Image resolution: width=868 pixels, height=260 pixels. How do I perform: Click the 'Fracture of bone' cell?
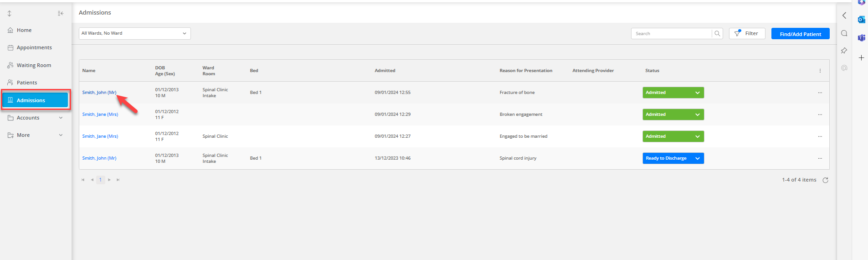(x=517, y=93)
